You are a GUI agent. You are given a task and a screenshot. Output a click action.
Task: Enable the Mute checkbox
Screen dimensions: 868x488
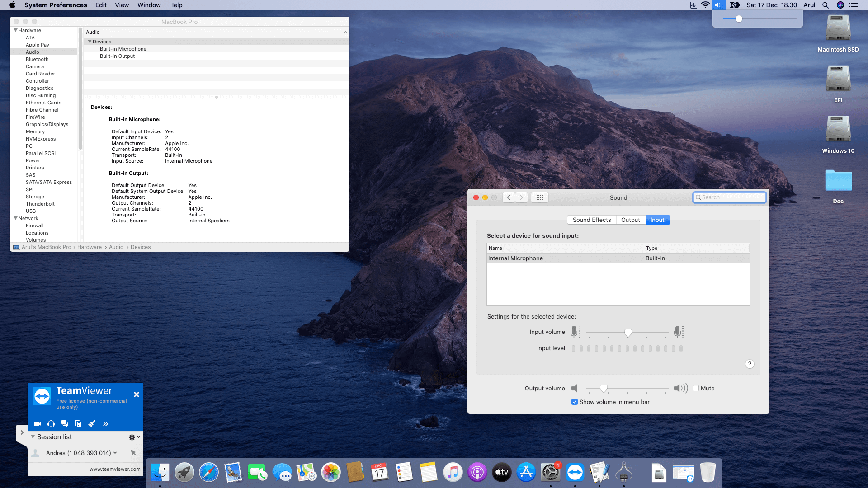[x=696, y=388]
